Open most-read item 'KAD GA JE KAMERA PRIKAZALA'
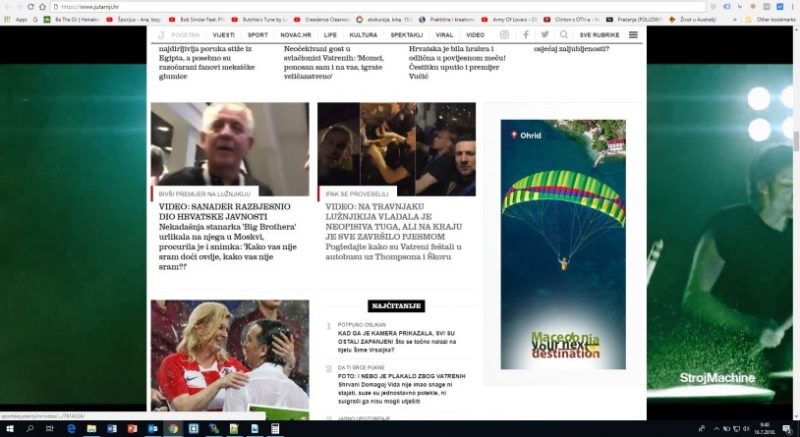Image resolution: width=800 pixels, height=437 pixels. 396,342
